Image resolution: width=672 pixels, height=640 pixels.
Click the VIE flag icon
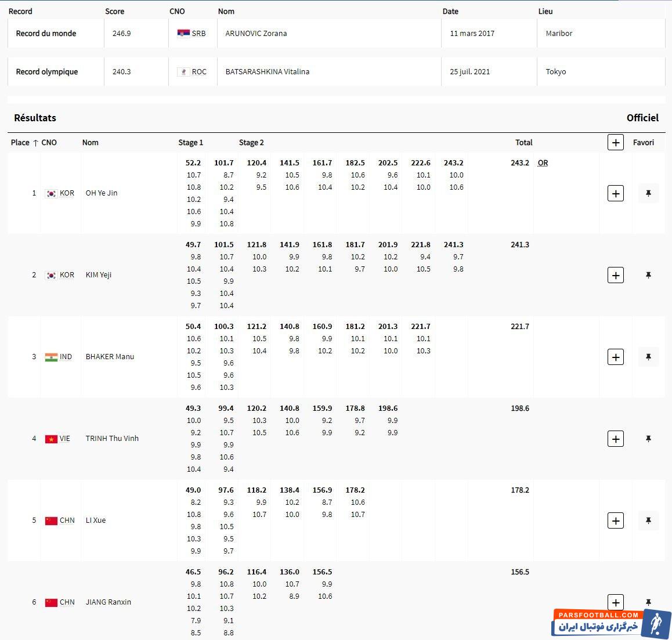pyautogui.click(x=51, y=439)
